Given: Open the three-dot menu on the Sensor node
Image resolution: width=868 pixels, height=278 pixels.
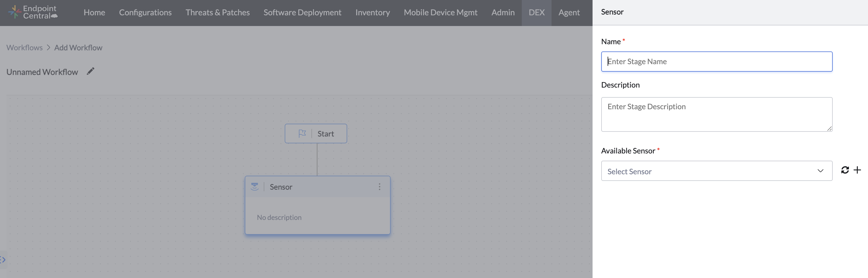Looking at the screenshot, I should coord(379,187).
